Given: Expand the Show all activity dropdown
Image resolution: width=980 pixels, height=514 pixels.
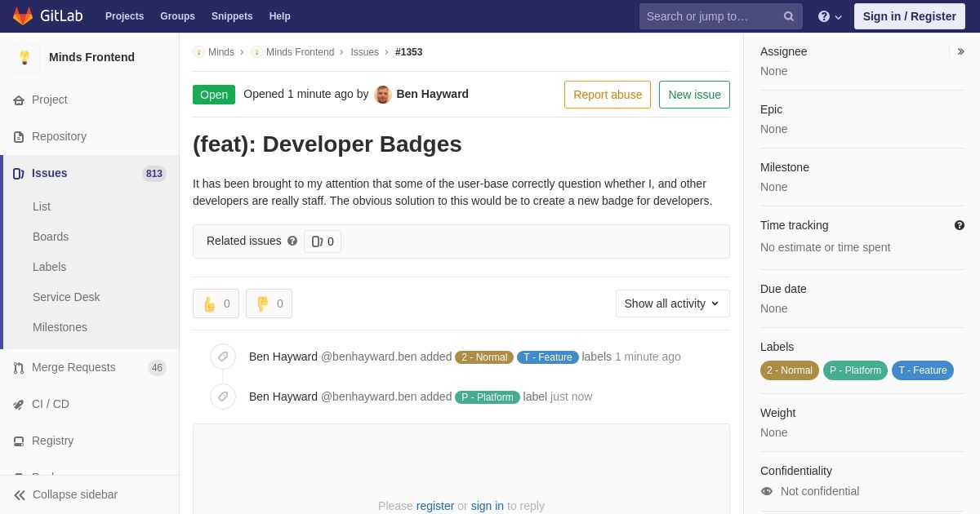Looking at the screenshot, I should (x=673, y=304).
